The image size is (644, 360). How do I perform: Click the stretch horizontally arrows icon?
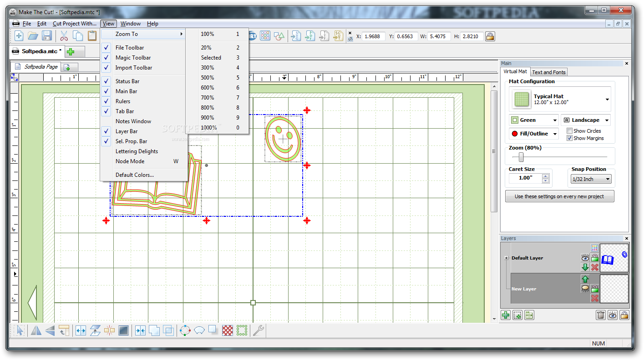click(x=81, y=330)
